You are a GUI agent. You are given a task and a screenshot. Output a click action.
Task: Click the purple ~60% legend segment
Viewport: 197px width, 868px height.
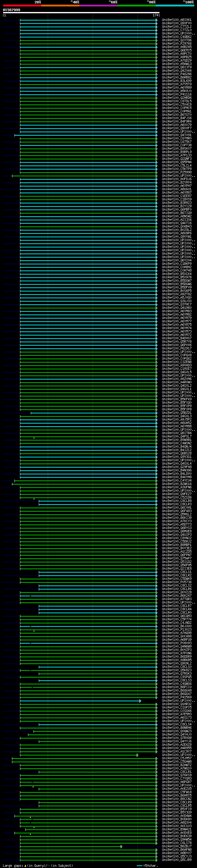[x=98, y=6]
